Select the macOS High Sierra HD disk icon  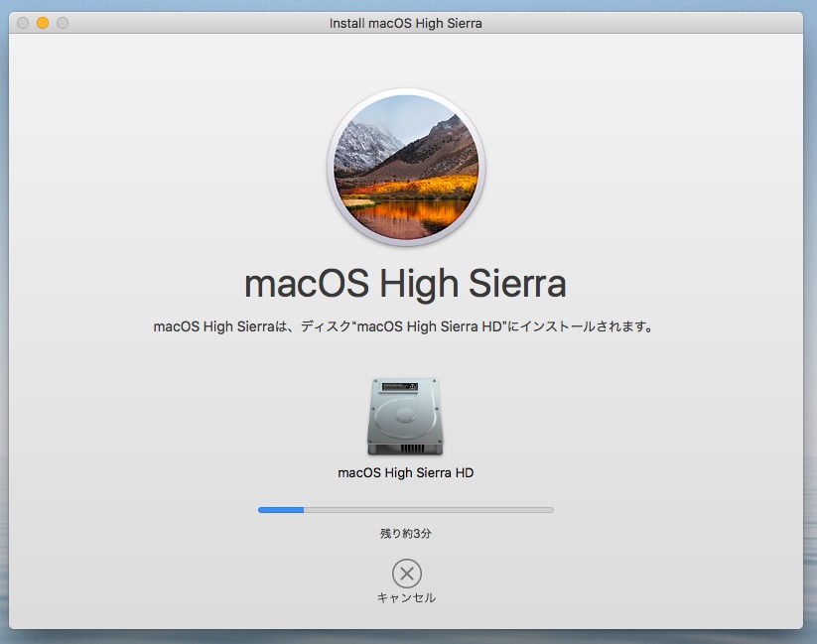(405, 417)
